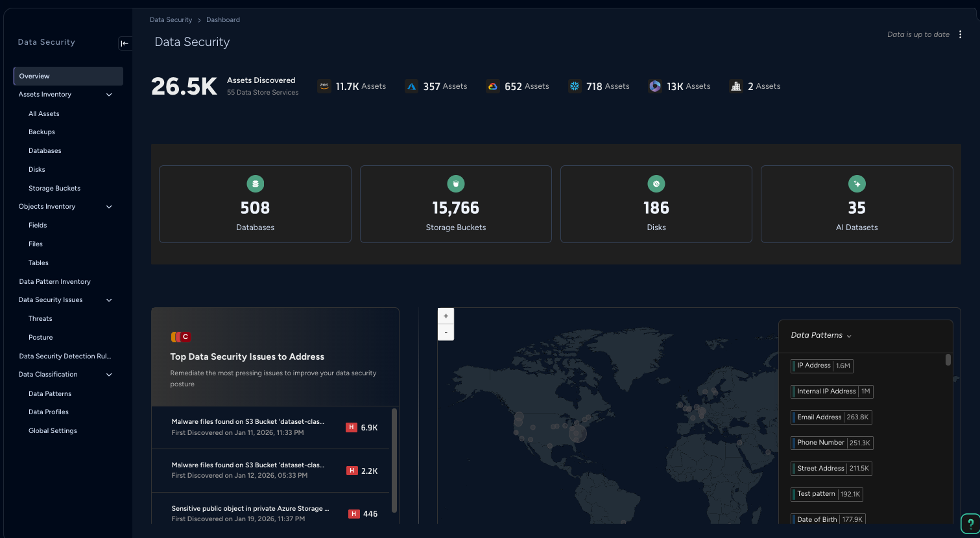Click the Snowflake logo icon
Screen dimensions: 980x538
575,86
